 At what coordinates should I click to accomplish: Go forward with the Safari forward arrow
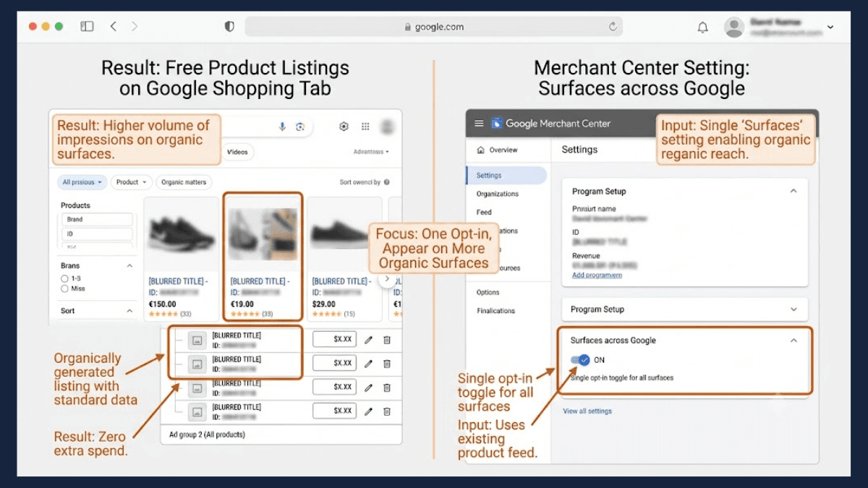pos(135,26)
